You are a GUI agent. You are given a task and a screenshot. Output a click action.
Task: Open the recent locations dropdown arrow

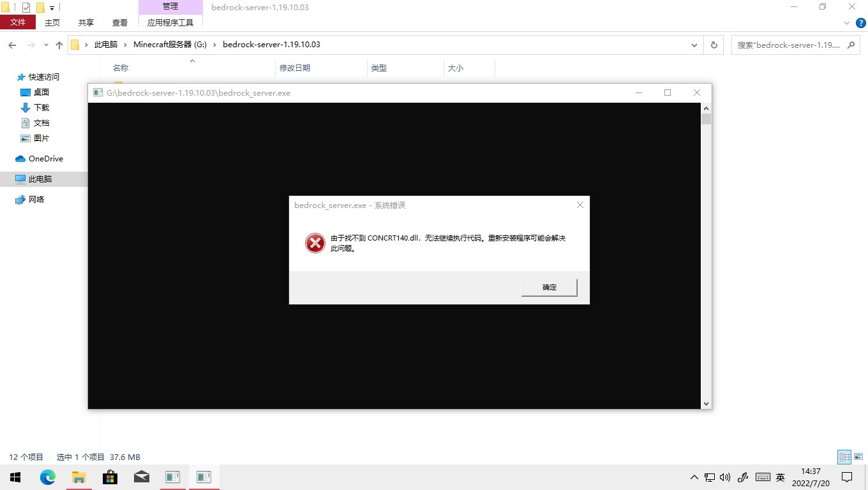pos(46,45)
